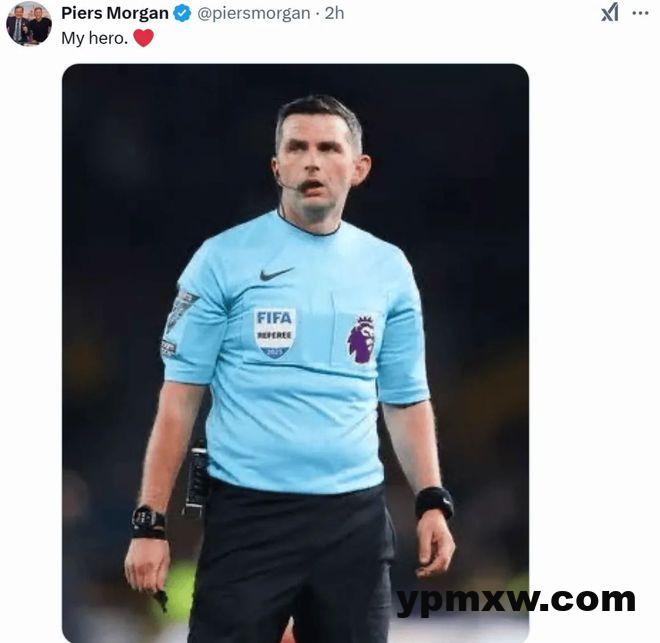Open the Piers Morgan display name link
Image resolution: width=660 pixels, height=643 pixels.
[x=115, y=13]
